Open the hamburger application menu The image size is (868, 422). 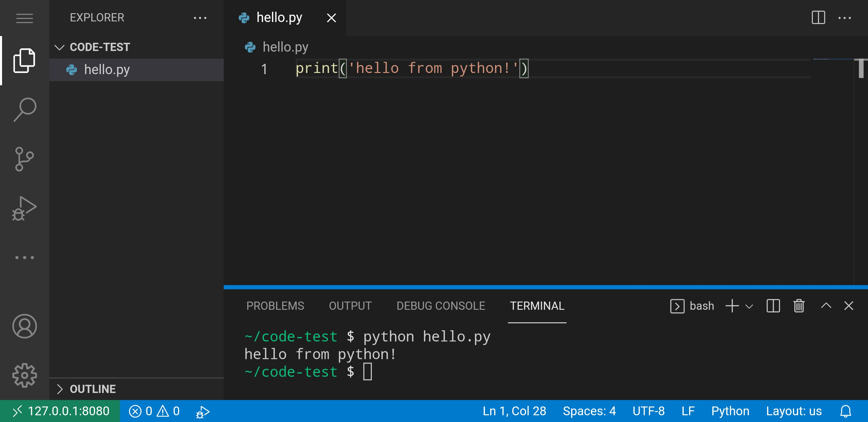point(24,18)
